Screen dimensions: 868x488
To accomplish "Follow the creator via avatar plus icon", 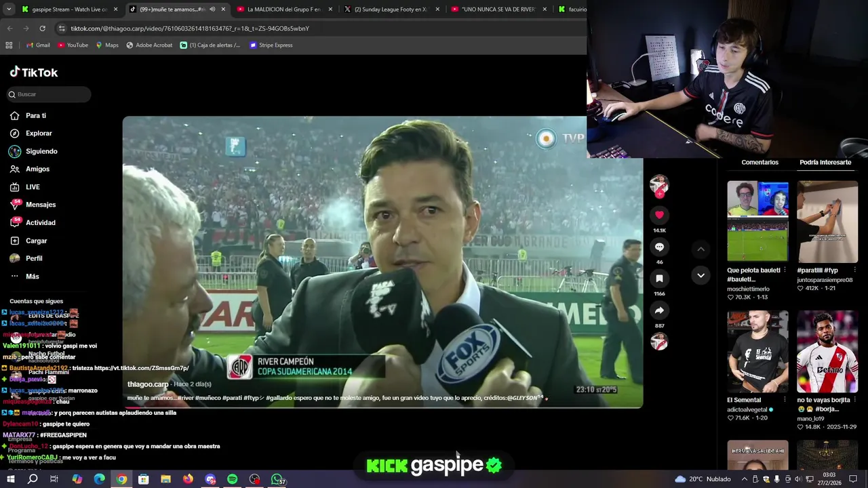I will [659, 194].
